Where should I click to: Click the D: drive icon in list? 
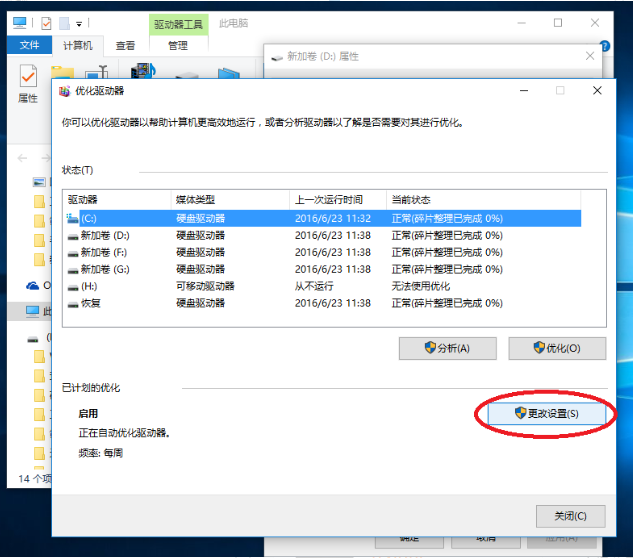[73, 237]
